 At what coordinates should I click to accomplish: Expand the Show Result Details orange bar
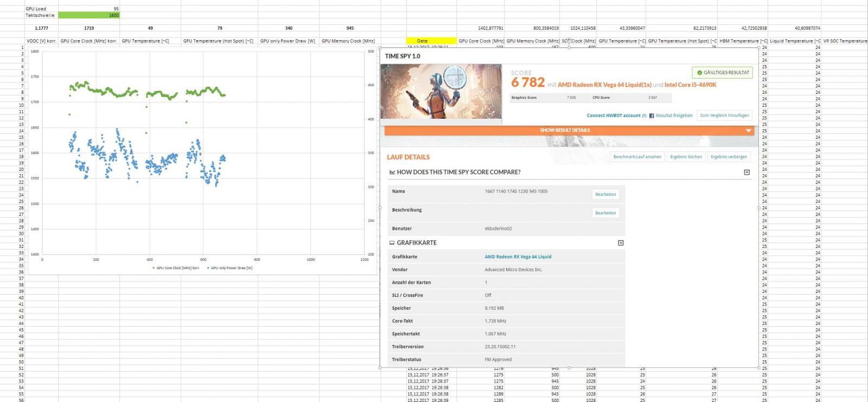tap(569, 130)
